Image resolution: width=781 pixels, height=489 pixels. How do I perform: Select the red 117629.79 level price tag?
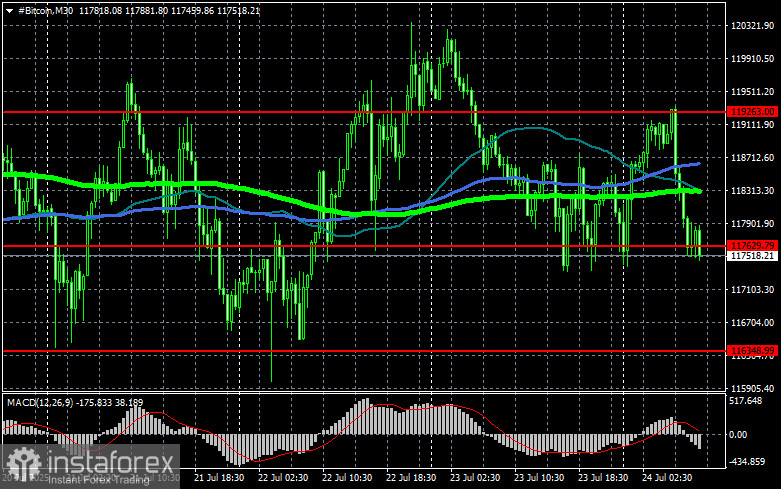point(752,245)
